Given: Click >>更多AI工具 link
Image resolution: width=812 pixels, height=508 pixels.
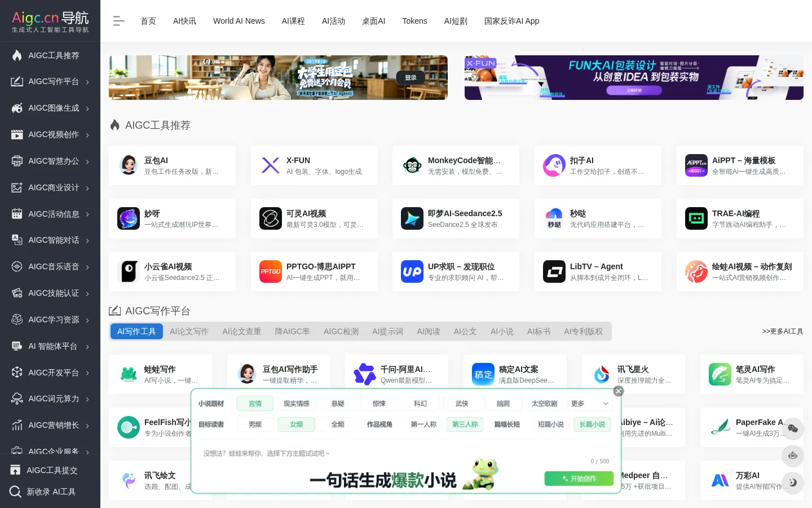Looking at the screenshot, I should point(783,331).
